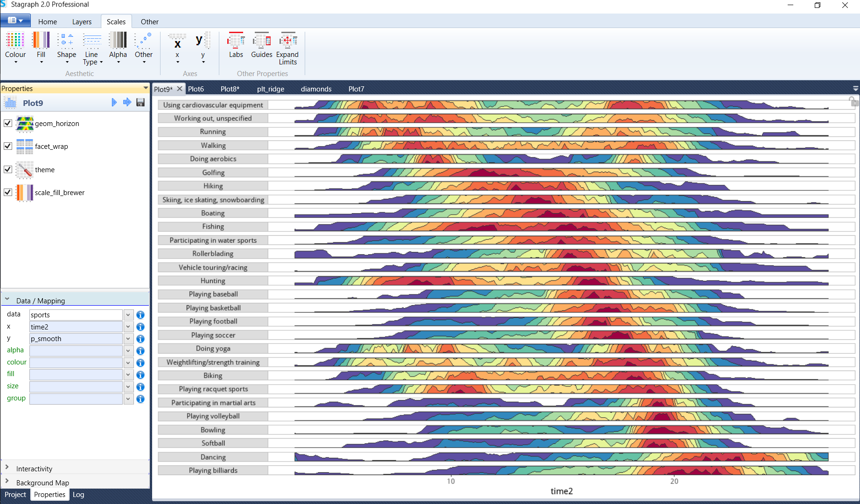
Task: Switch to the Plot7 tab
Action: click(x=357, y=89)
